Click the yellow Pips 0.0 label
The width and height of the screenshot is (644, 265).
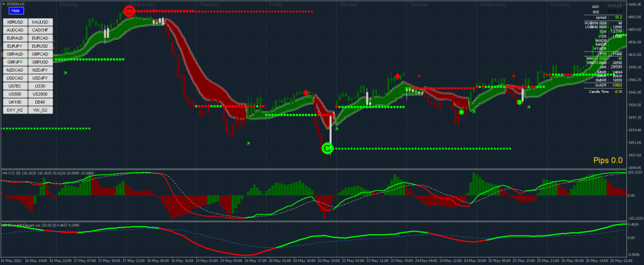[x=608, y=160]
